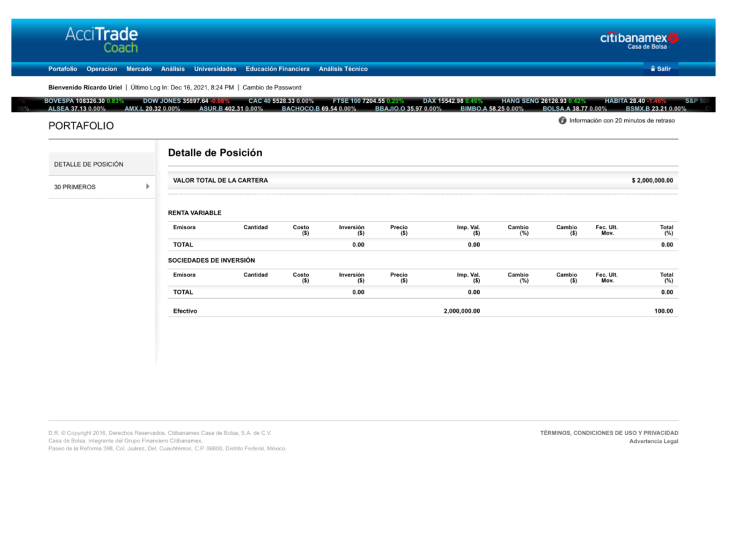This screenshot has width=735, height=560.
Task: Open the Análisis menu
Action: [173, 69]
